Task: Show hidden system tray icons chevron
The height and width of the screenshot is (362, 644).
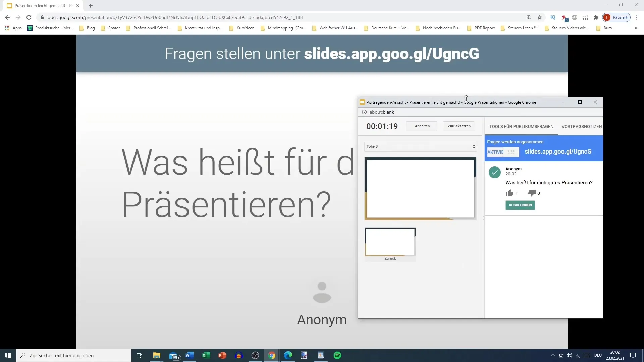Action: [x=553, y=355]
